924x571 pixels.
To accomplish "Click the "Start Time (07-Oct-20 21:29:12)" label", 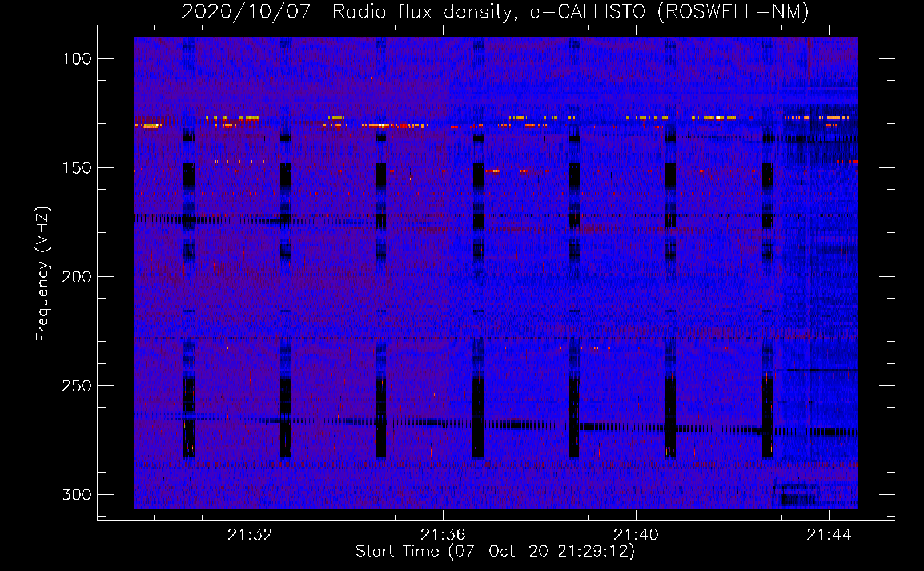I will pos(495,552).
